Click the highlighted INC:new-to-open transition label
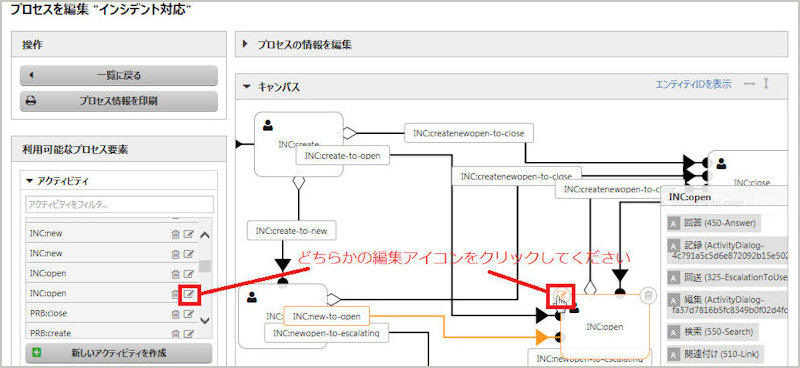The height and width of the screenshot is (368, 800). (326, 316)
